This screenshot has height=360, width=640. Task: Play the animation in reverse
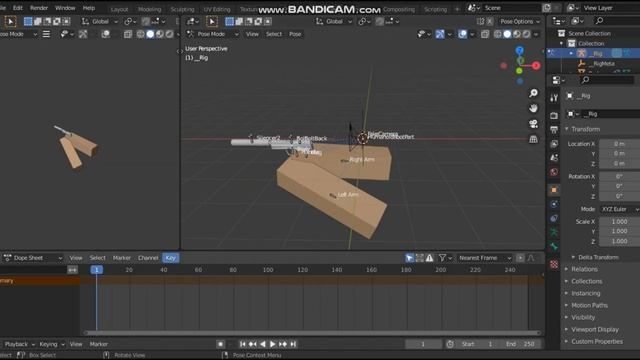(x=262, y=344)
